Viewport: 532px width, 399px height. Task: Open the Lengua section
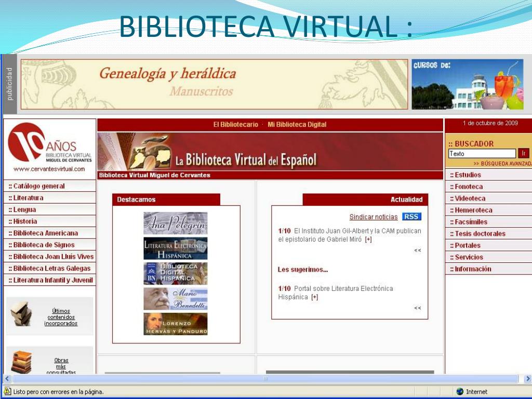pos(49,210)
